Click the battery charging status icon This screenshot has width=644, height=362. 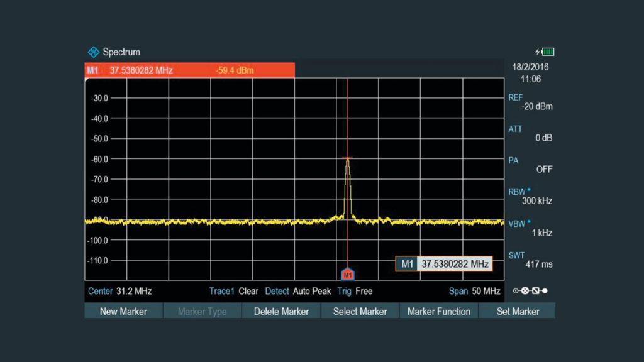pyautogui.click(x=545, y=52)
